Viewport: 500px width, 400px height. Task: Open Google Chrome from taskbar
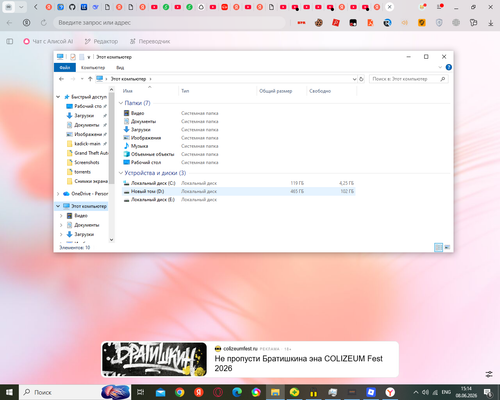point(180,392)
